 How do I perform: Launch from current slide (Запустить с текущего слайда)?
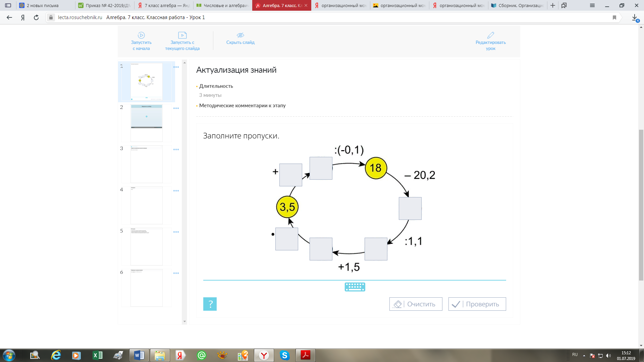click(x=182, y=41)
